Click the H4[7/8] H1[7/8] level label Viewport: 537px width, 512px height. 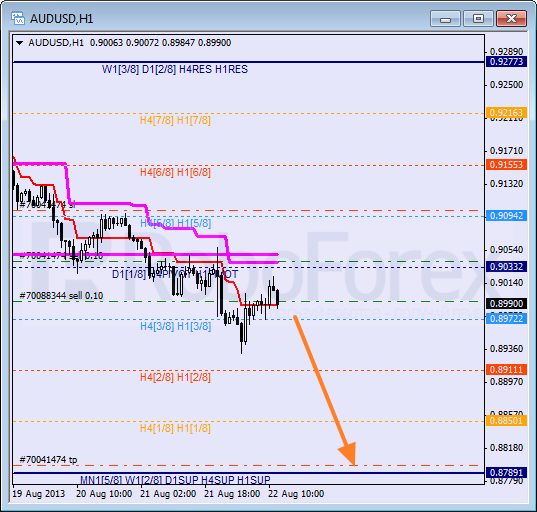[175, 121]
